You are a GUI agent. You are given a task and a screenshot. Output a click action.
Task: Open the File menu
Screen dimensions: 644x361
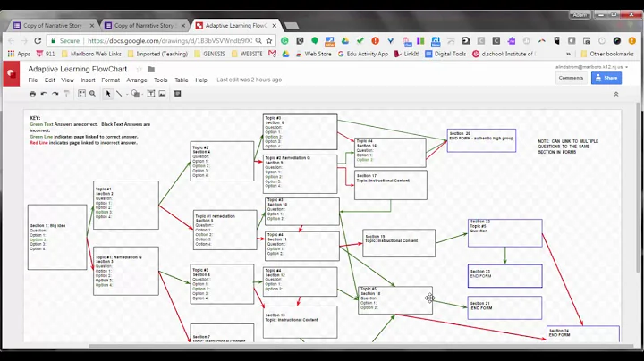pos(33,80)
